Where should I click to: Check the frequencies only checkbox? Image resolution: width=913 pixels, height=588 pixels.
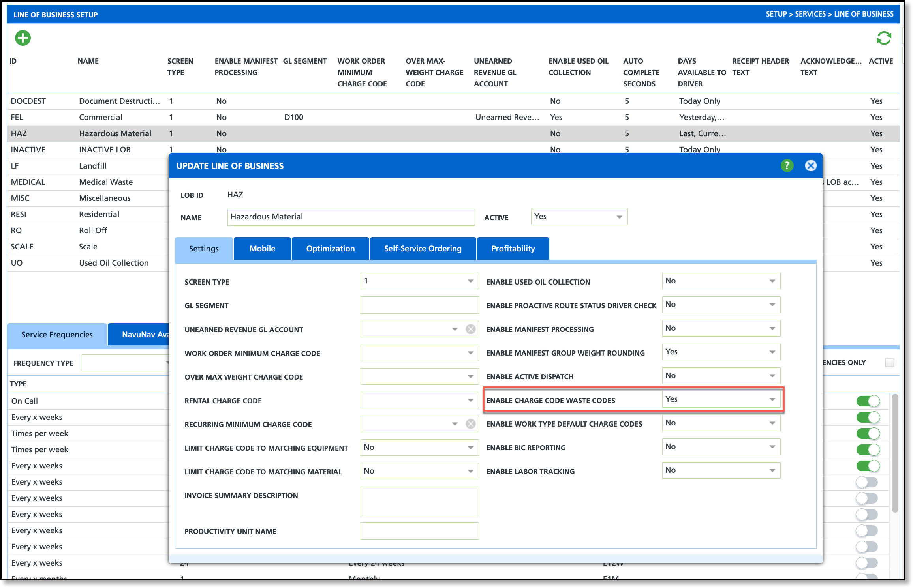click(889, 362)
